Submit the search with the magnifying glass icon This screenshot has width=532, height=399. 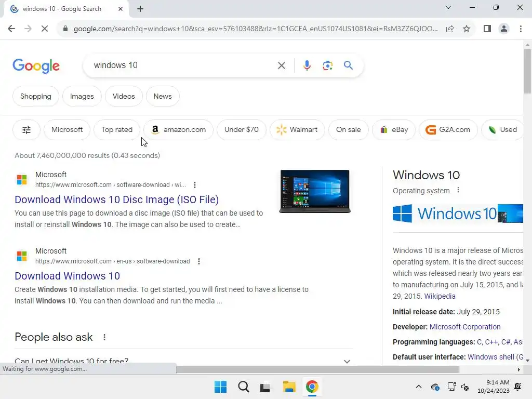click(x=348, y=65)
